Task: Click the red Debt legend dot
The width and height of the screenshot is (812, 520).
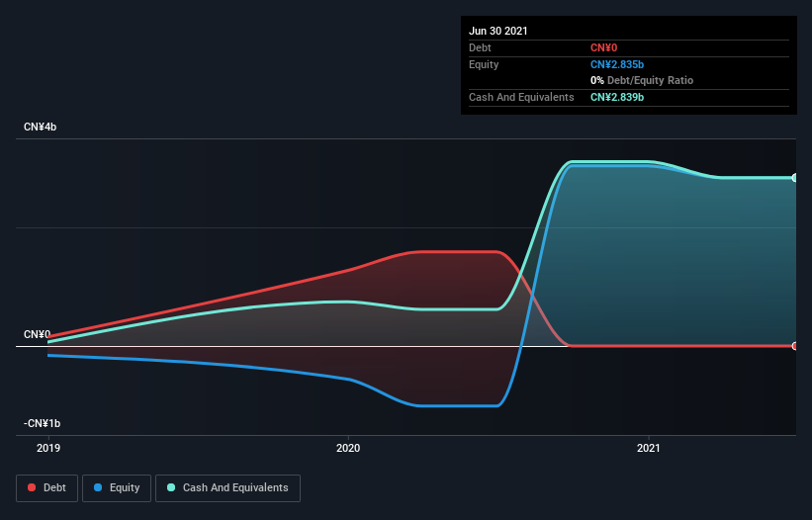Action: pyautogui.click(x=32, y=487)
